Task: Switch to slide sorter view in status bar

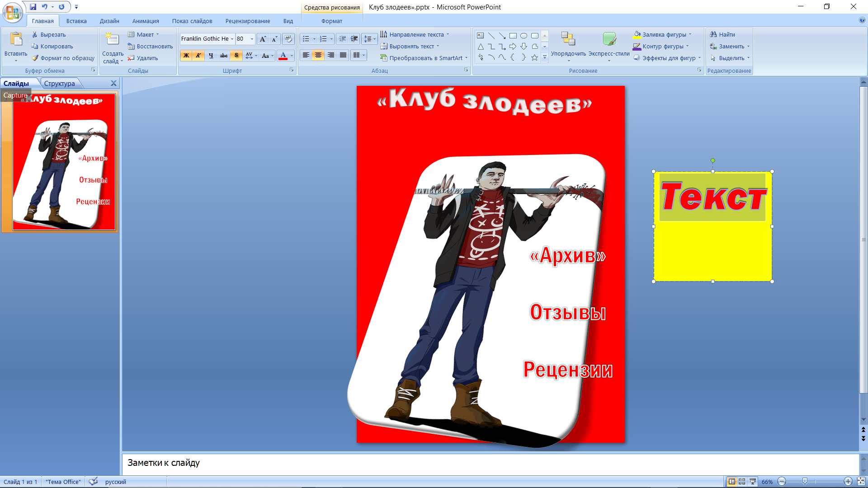Action: point(742,482)
